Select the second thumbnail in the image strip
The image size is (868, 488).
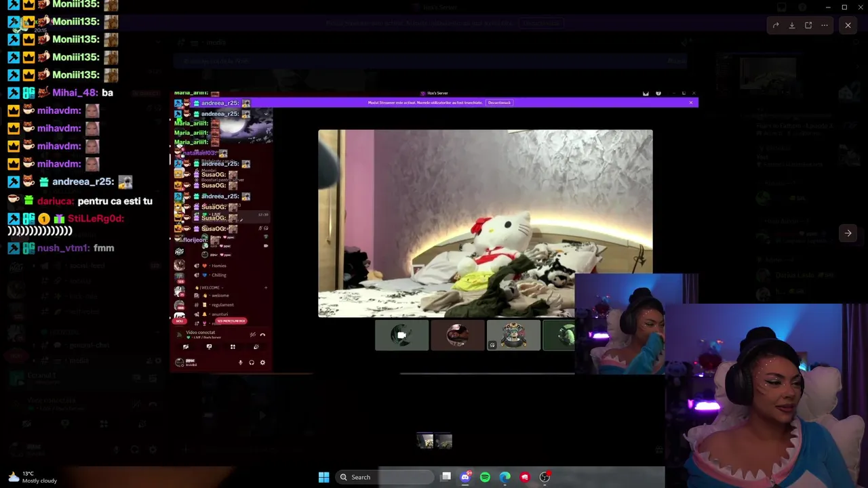[x=443, y=442]
